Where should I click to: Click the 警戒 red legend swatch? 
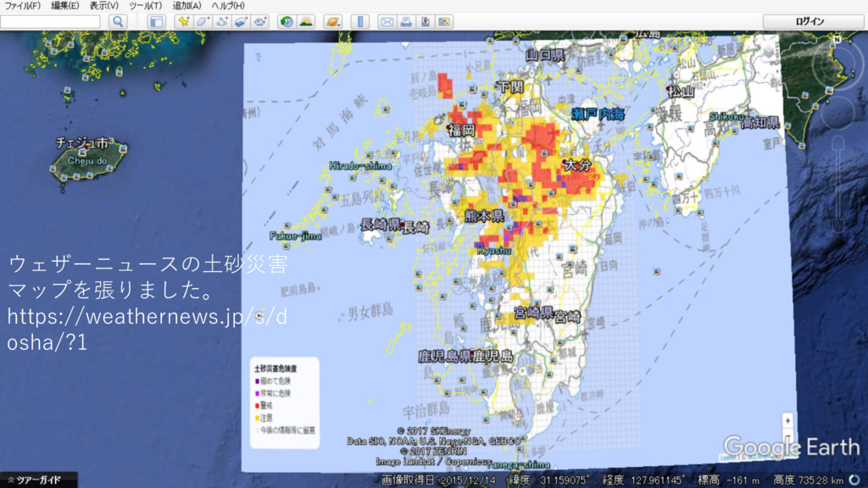[x=257, y=406]
